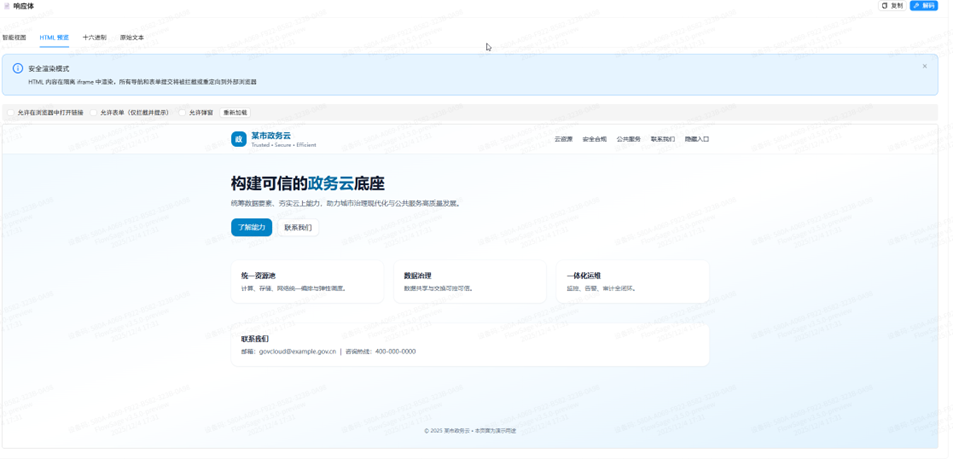
Task: Click the white 联系我们 button beside 了解能力
Action: 298,227
